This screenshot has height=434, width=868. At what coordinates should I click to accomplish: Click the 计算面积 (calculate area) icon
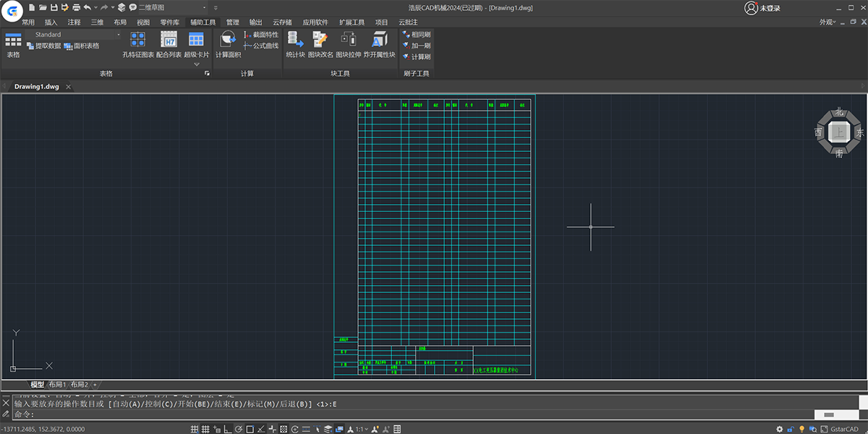[228, 40]
